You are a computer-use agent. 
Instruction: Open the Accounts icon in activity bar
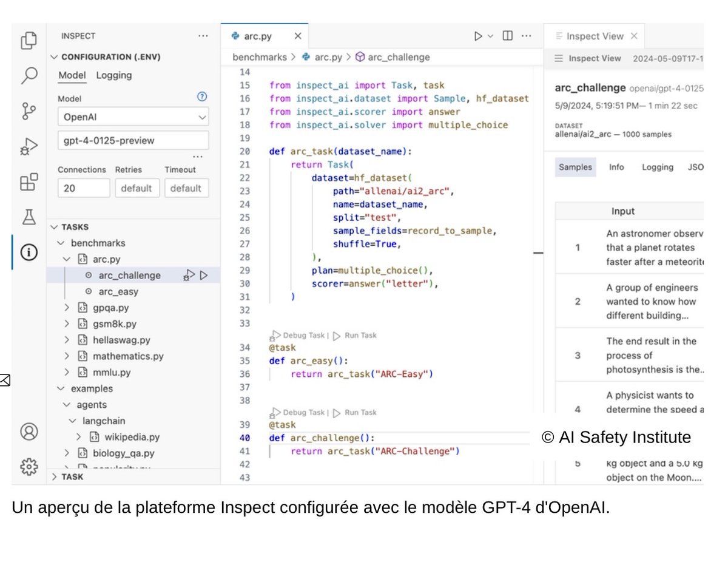click(x=29, y=432)
